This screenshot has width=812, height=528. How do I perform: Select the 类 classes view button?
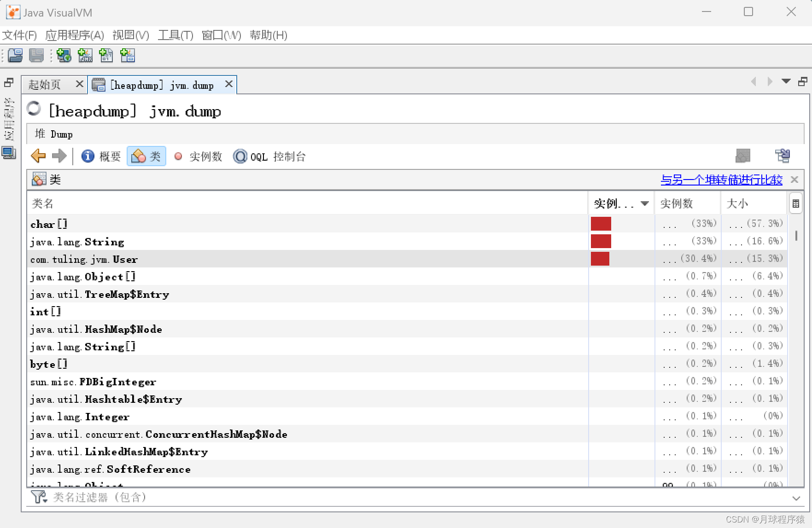point(146,157)
